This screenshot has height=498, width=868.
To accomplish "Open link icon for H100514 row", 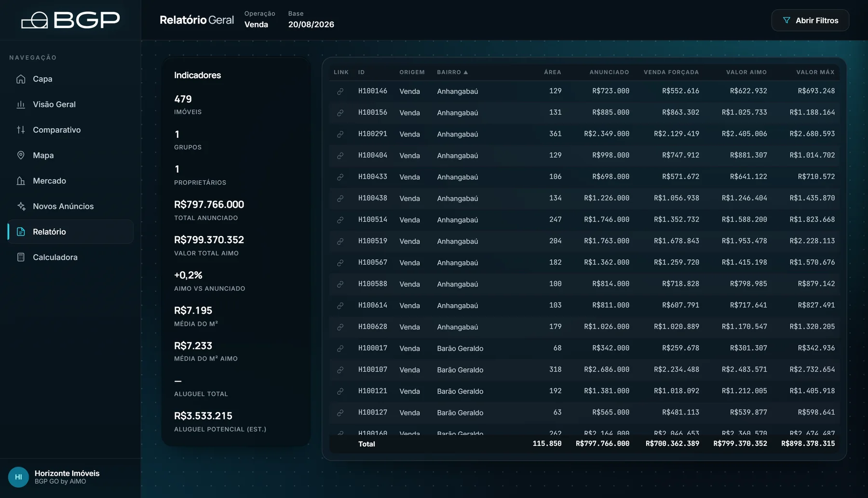I will tap(340, 220).
